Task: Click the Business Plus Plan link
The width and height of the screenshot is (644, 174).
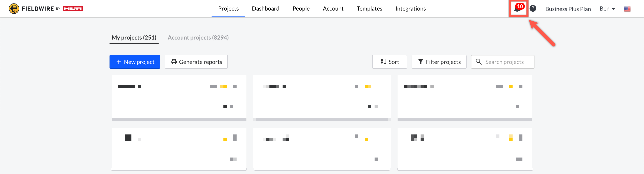Action: pyautogui.click(x=568, y=9)
